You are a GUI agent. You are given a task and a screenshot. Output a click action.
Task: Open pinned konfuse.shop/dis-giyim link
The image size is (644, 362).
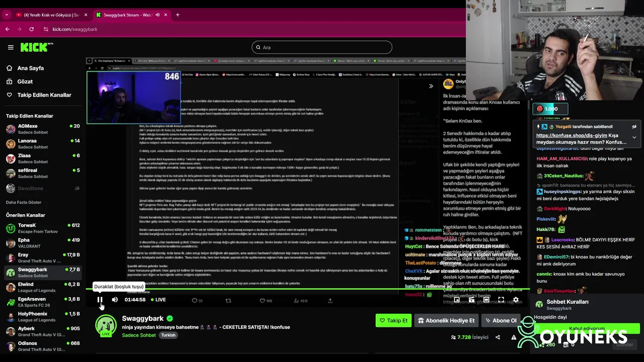pyautogui.click(x=572, y=135)
